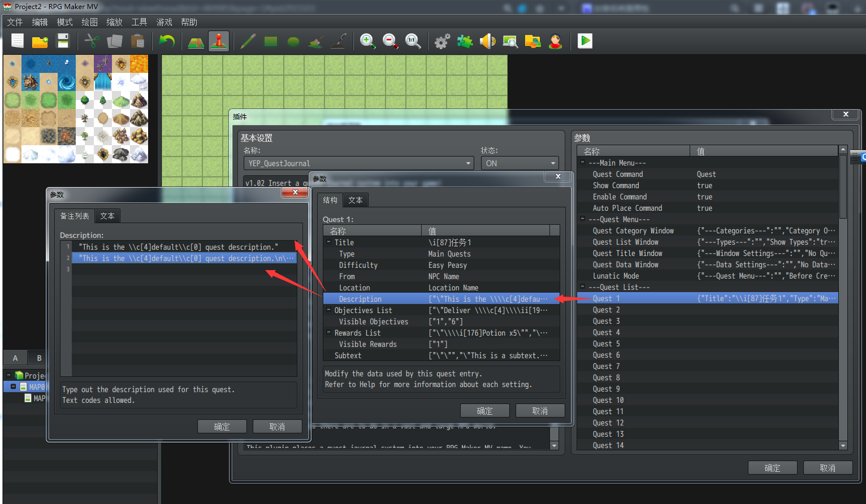The height and width of the screenshot is (504, 866).
Task: Click 取消 in the Quest 1 dialog
Action: click(540, 411)
